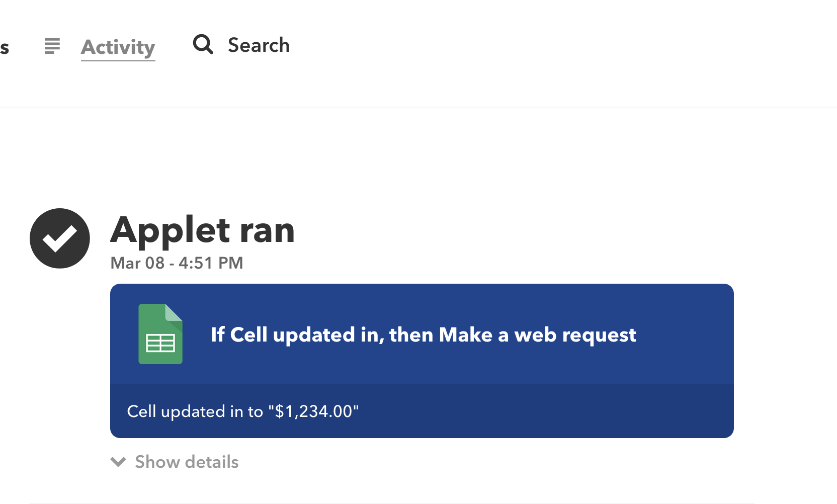This screenshot has height=504, width=837.
Task: Click the Show details text
Action: 187,462
